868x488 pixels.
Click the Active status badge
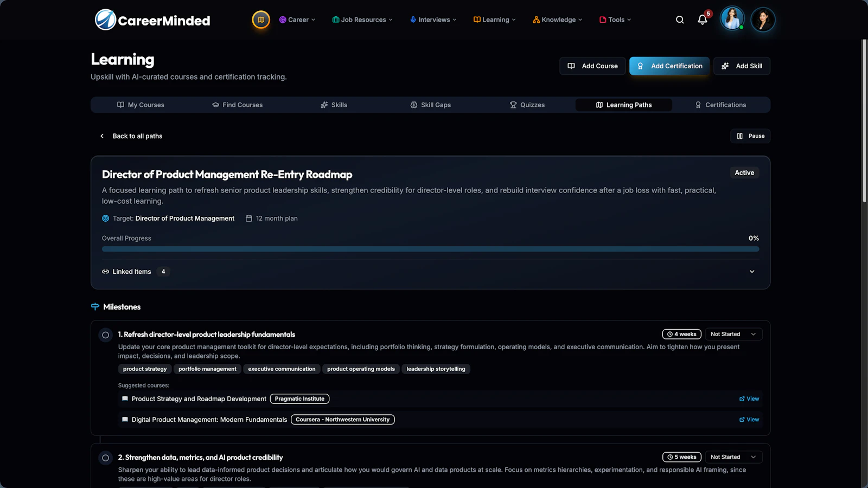coord(744,172)
